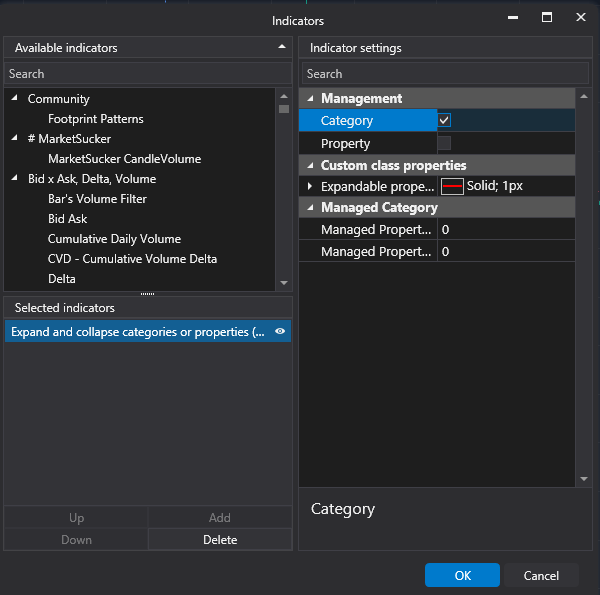
Task: Click the Add button
Action: pyautogui.click(x=220, y=517)
